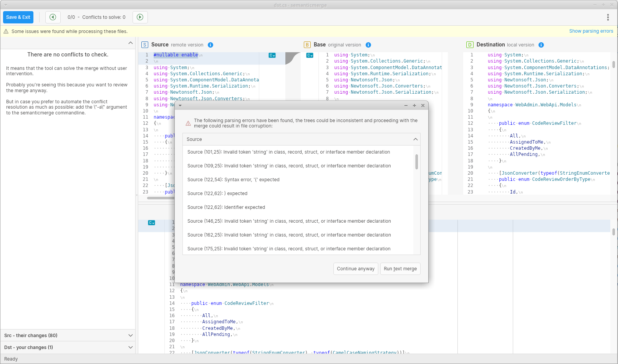This screenshot has width=618, height=364.
Task: Click the blue S badge beside Source
Action: [x=144, y=45]
